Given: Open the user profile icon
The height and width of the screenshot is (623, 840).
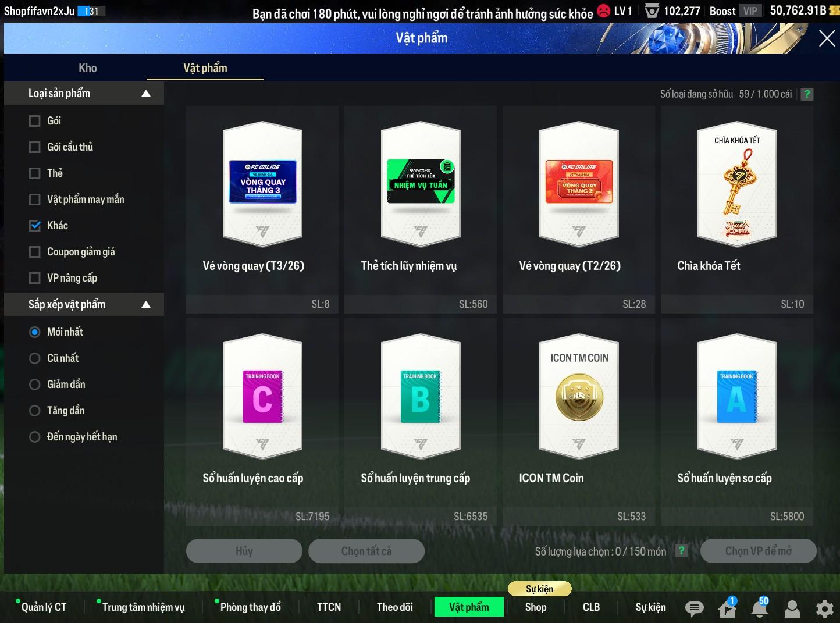Looking at the screenshot, I should [792, 608].
